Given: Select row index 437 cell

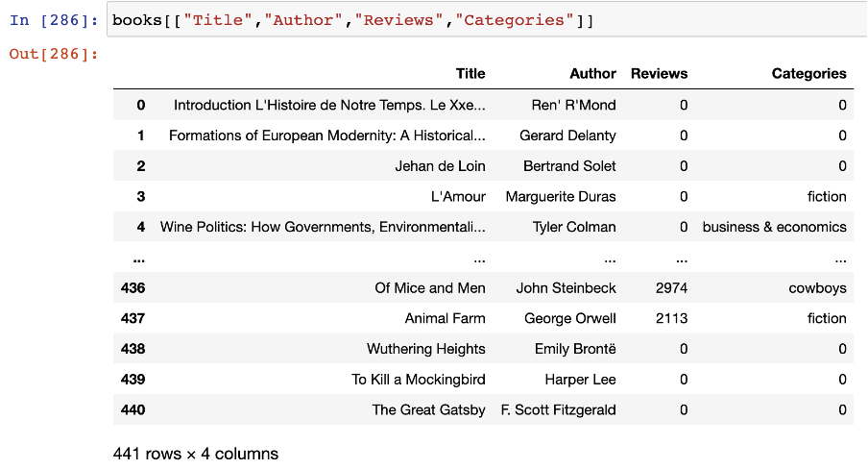Looking at the screenshot, I should tap(133, 318).
